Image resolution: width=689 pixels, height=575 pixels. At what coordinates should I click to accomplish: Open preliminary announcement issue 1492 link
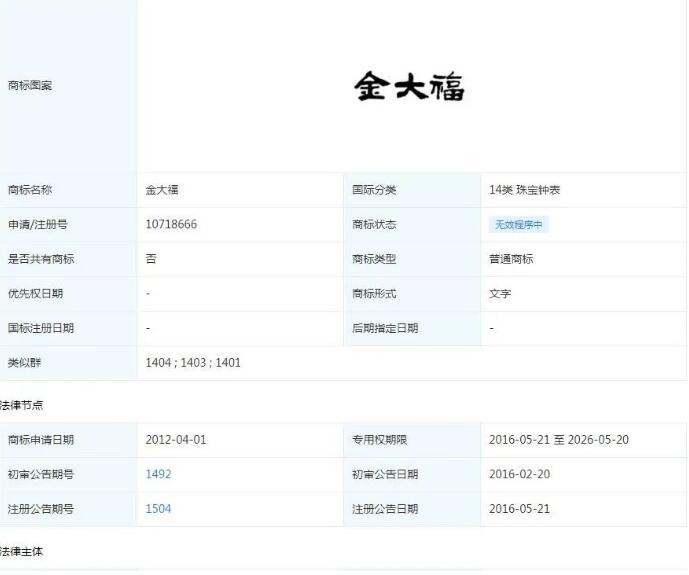(x=158, y=474)
